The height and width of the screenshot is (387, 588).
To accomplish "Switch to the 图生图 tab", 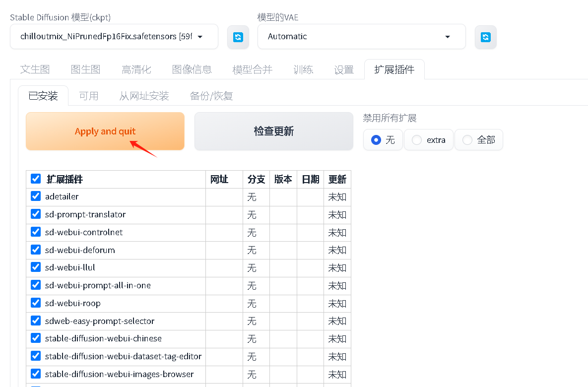I will pyautogui.click(x=85, y=69).
